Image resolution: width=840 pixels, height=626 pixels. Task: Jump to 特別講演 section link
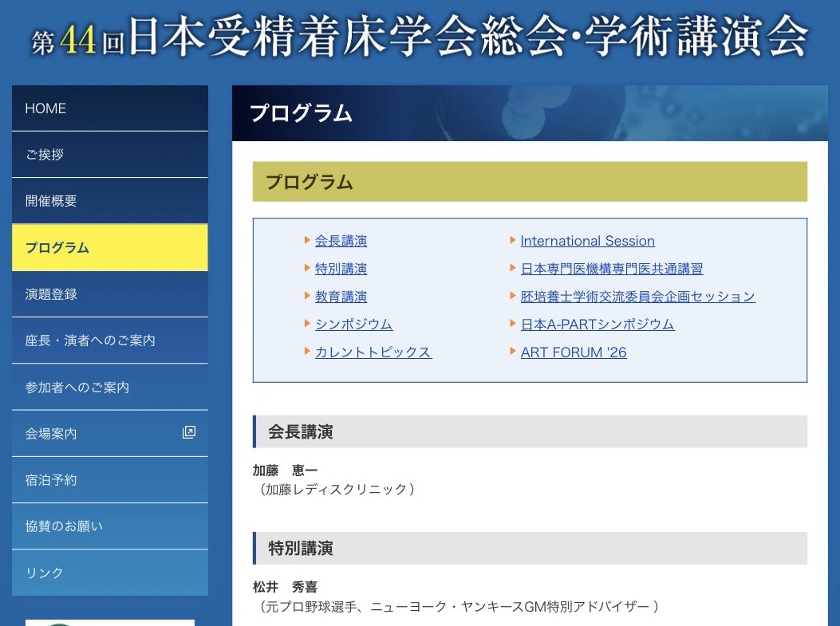(341, 269)
